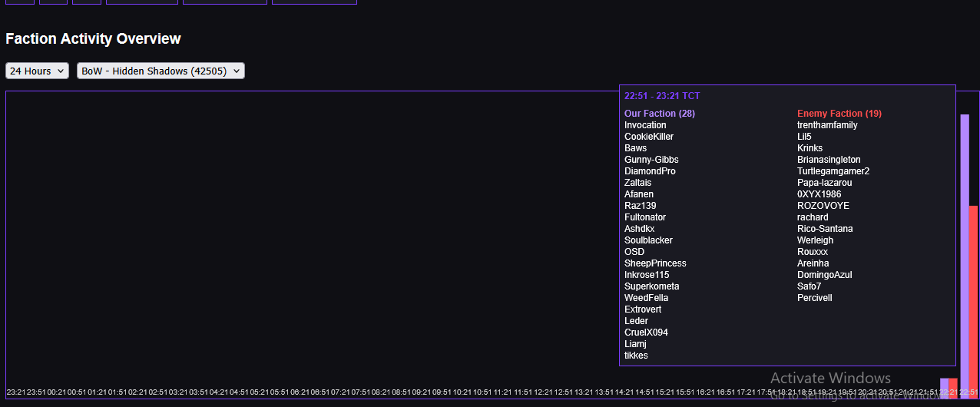
Task: Click the short purple bar at 22:21
Action: pos(944,388)
